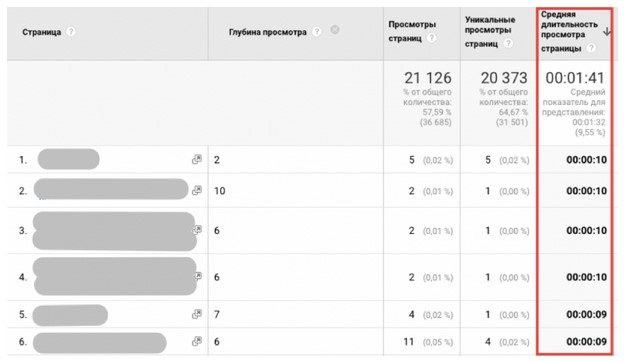Click depth value 7 in row 5

coord(217,315)
